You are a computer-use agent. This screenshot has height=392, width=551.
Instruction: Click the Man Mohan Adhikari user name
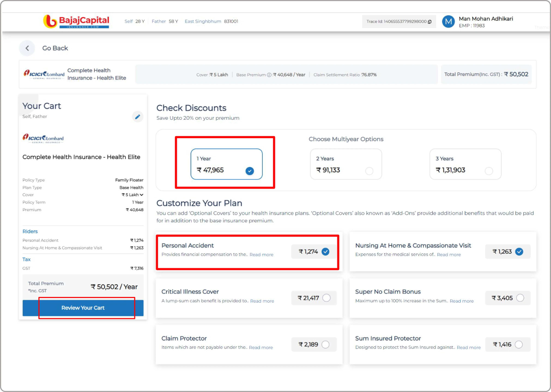[486, 19]
